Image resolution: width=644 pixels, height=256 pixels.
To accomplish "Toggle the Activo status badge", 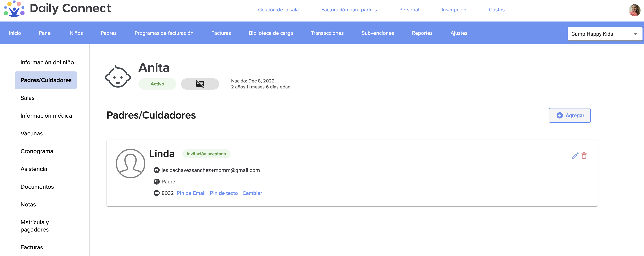I will tap(157, 84).
